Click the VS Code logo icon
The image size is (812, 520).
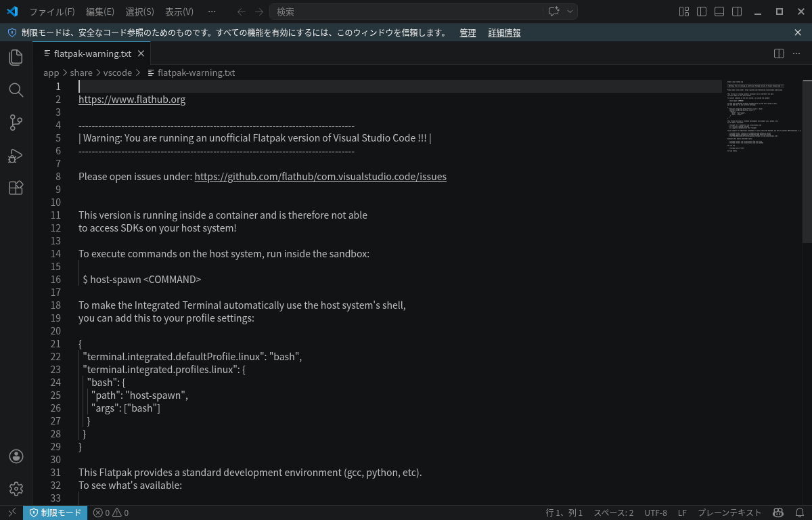pos(12,12)
